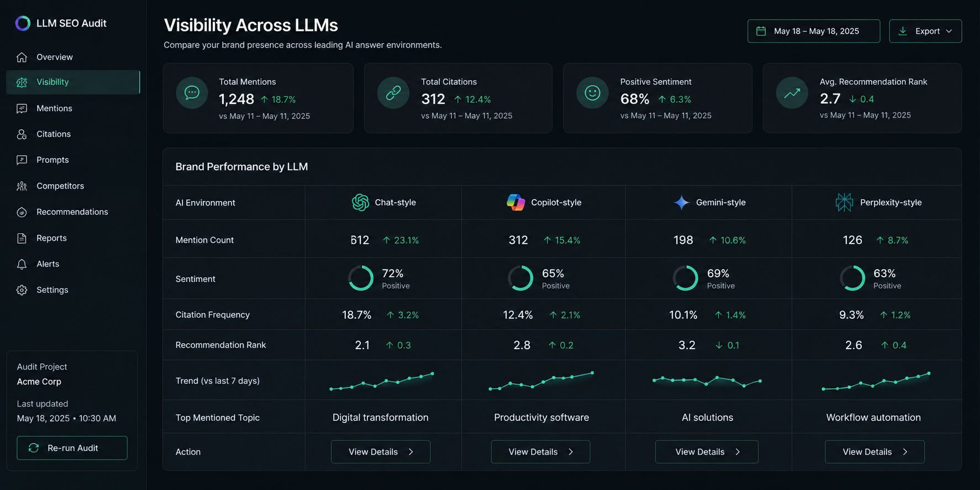
Task: Open Settings from the sidebar
Action: coord(73,290)
